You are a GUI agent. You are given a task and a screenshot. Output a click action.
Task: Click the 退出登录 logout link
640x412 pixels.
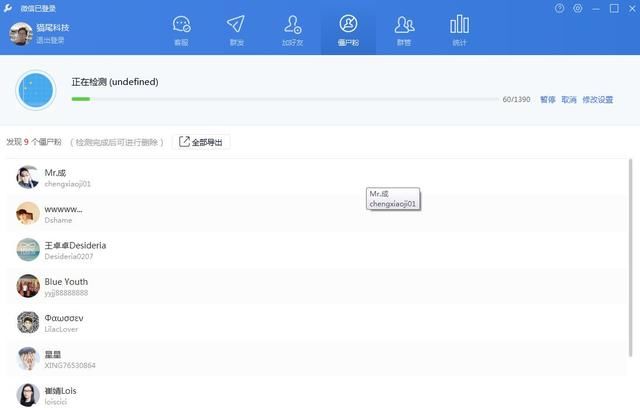(50, 40)
